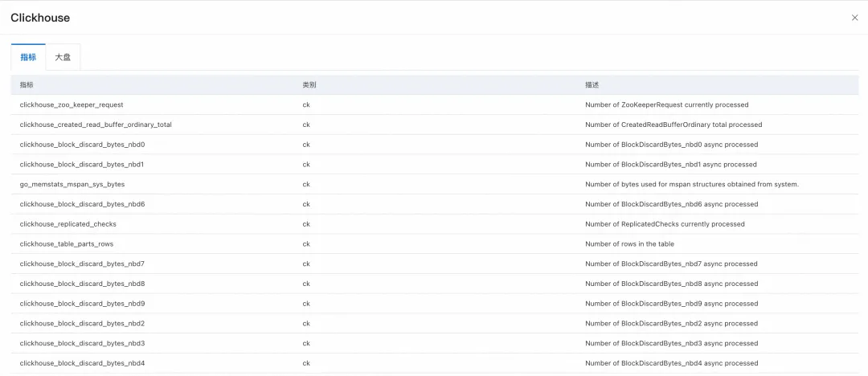Click 'Number of rows in the table' description

629,244
